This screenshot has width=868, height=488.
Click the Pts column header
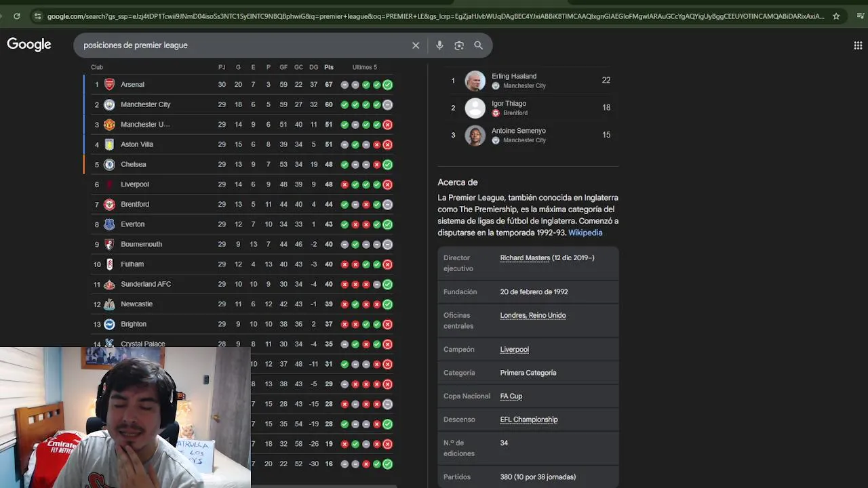329,67
